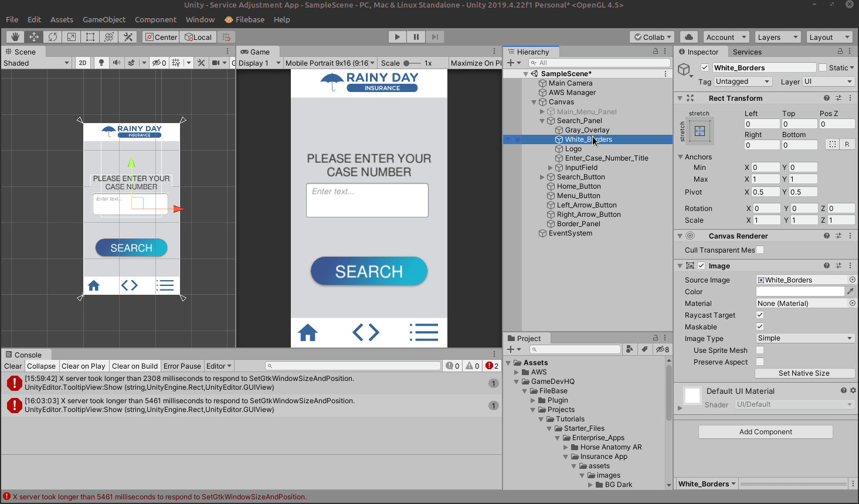Collapse Search_Panel in Hierarchy
Viewport: 859px width, 504px height.
click(x=542, y=121)
